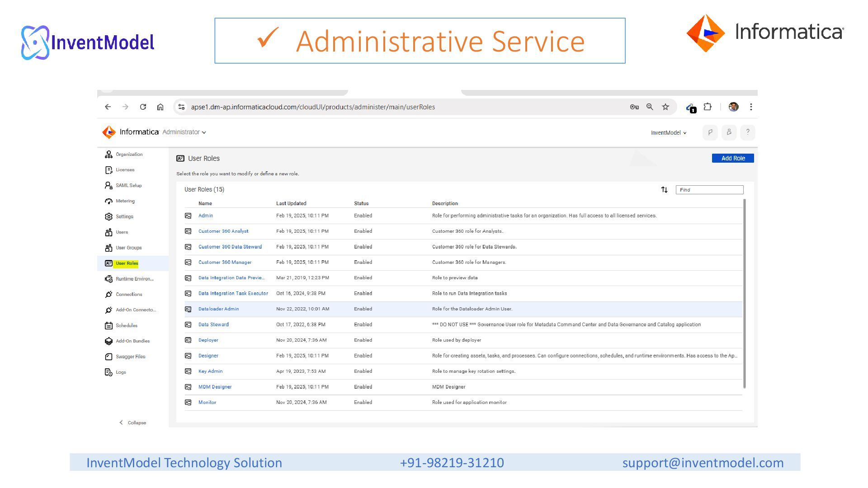
Task: Open Metering in sidebar
Action: click(x=125, y=201)
